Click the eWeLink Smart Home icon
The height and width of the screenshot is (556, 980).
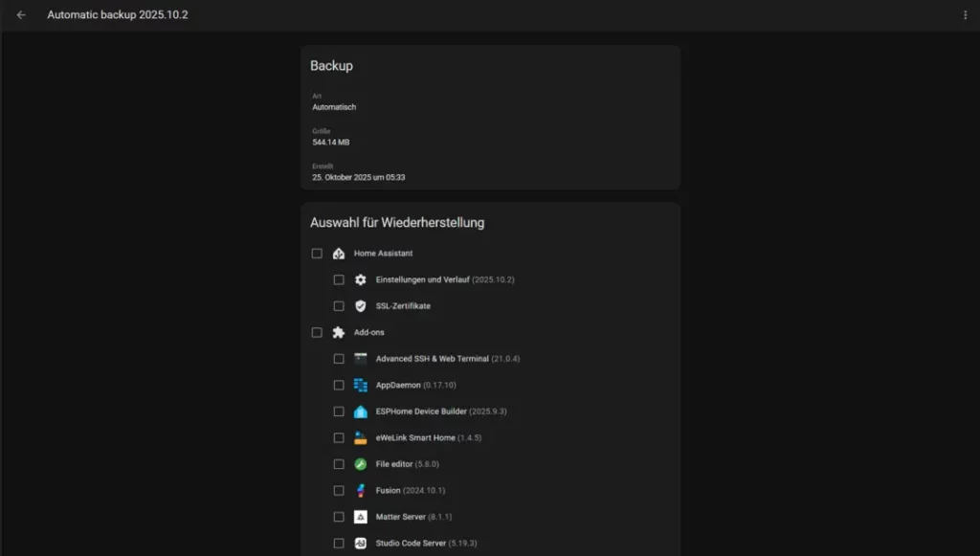click(360, 437)
